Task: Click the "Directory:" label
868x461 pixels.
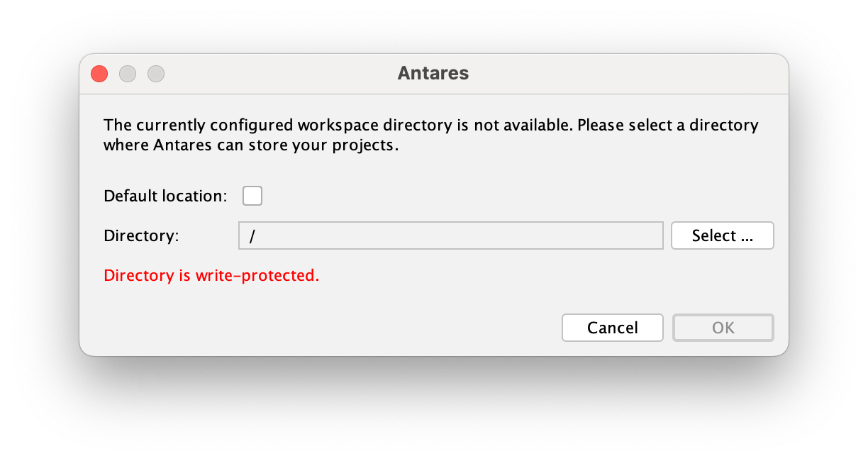Action: pos(141,235)
